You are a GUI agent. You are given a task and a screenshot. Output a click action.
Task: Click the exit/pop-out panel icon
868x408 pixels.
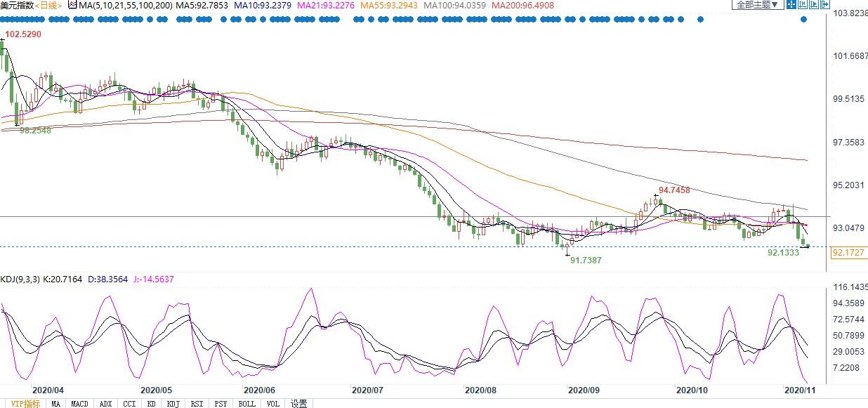824,4
